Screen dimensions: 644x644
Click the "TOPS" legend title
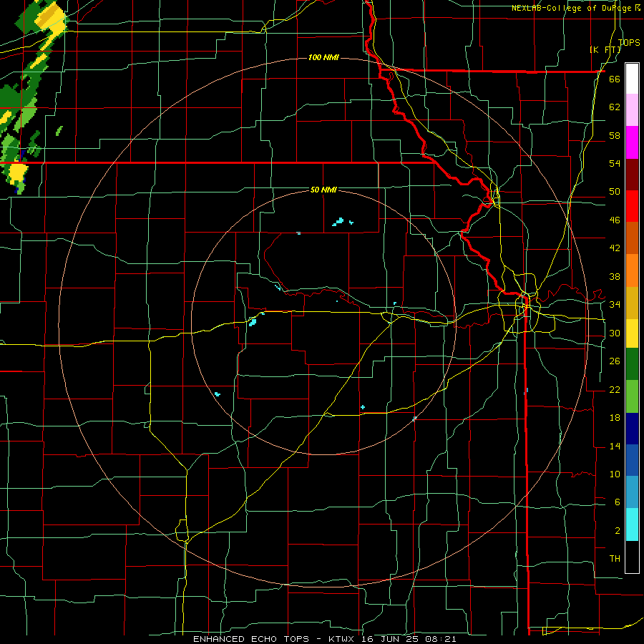click(629, 42)
